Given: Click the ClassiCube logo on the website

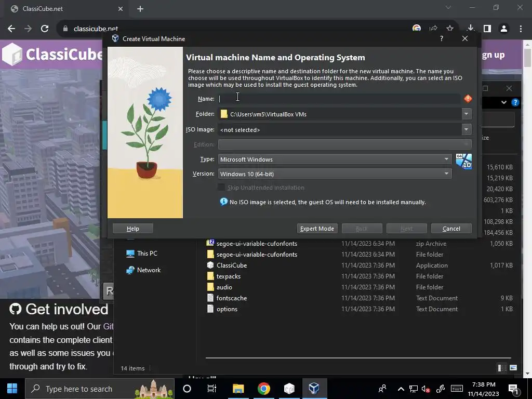Looking at the screenshot, I should [52, 54].
